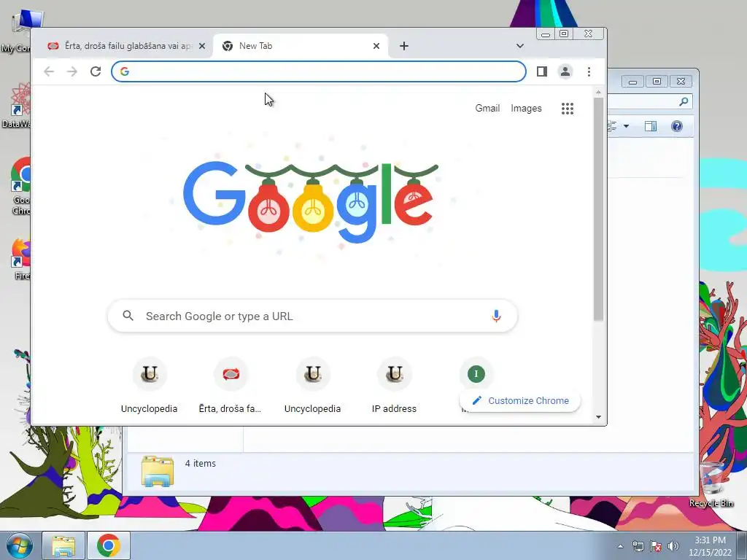Open the IP address shortcut tile
Viewport: 747px width, 560px height.
(394, 386)
